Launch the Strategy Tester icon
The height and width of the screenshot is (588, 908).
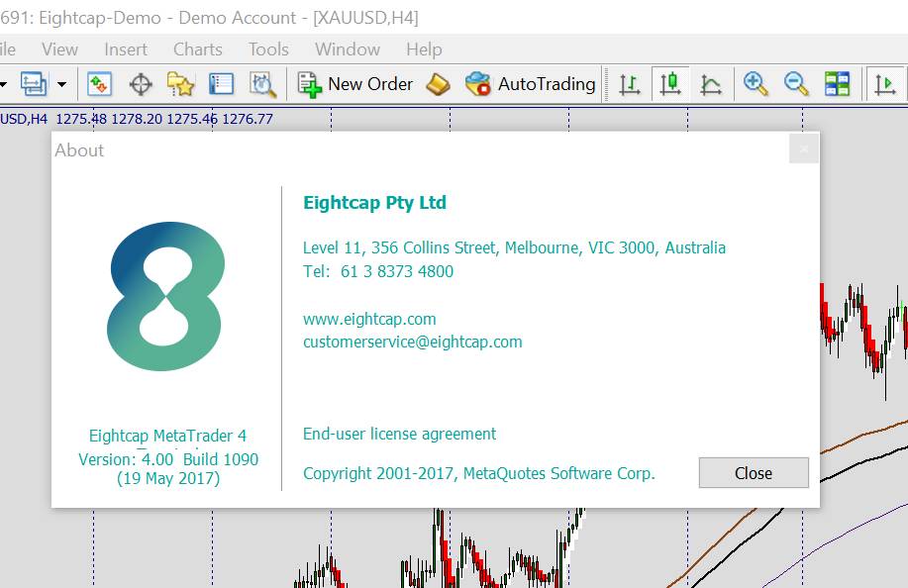pyautogui.click(x=263, y=84)
